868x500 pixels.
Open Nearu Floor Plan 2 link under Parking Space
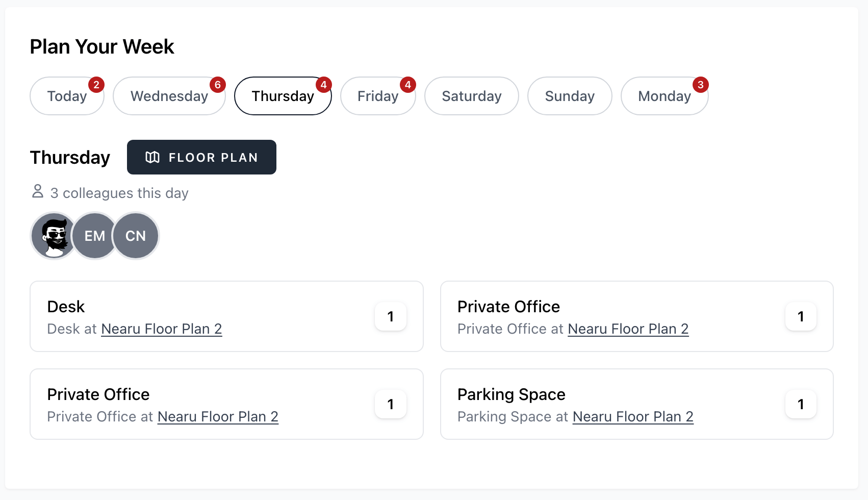[633, 417]
